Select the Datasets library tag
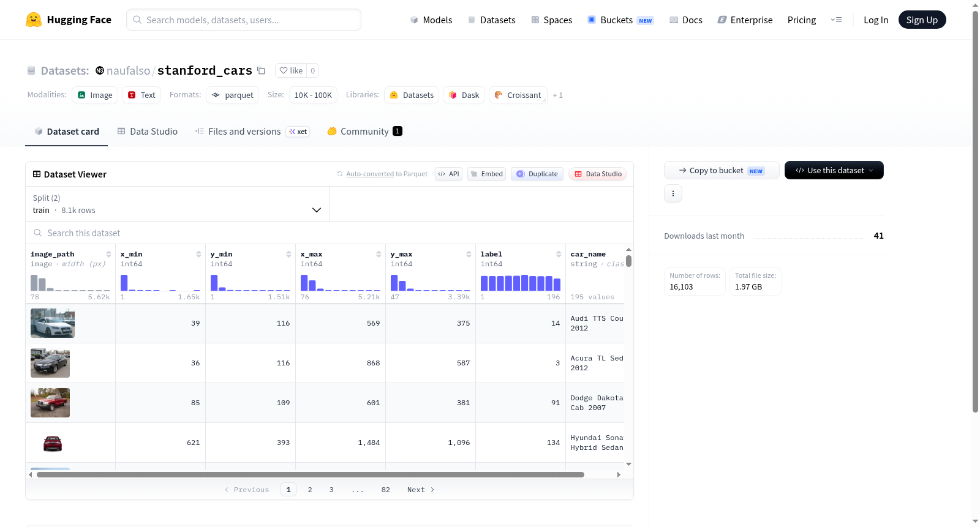Viewport: 980px width, 527px height. click(x=412, y=95)
